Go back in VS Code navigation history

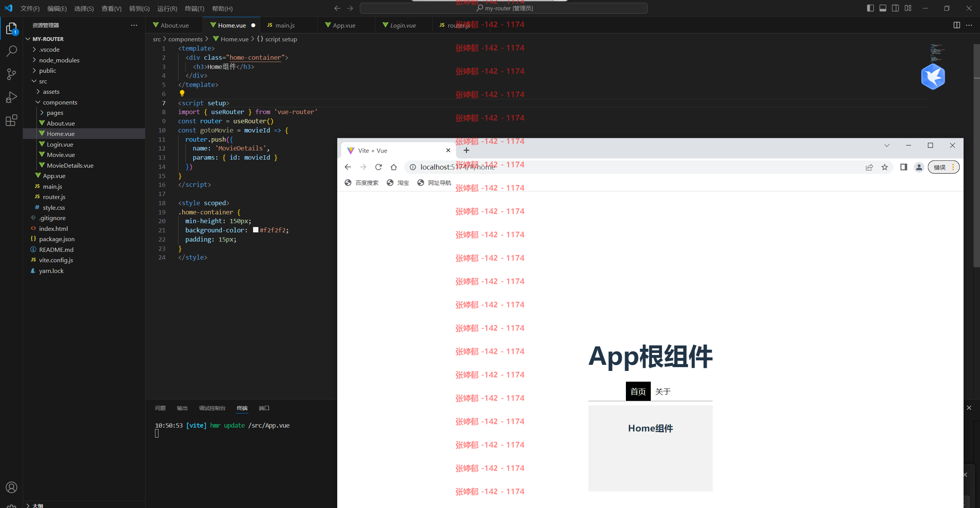coord(337,8)
